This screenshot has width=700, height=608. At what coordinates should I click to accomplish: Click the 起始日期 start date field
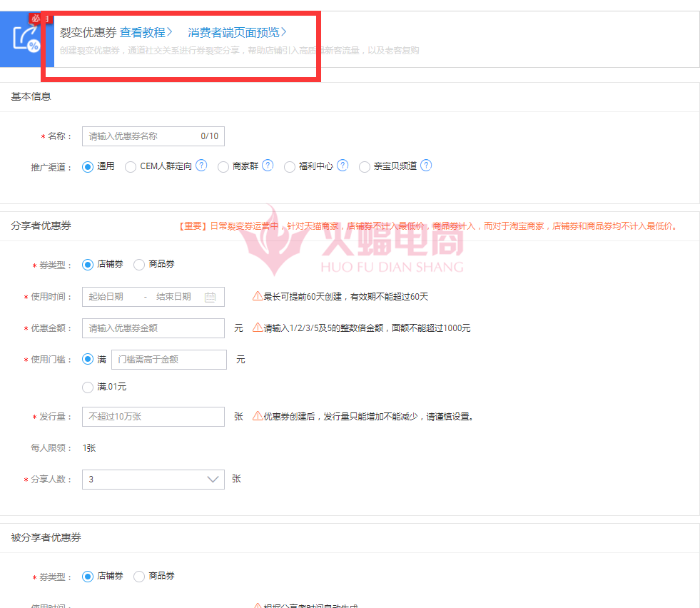[106, 297]
